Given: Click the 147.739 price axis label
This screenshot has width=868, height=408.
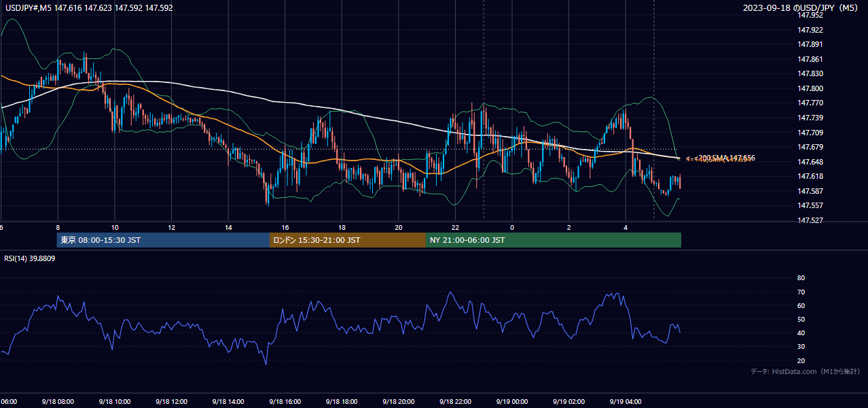Looking at the screenshot, I should click(811, 118).
